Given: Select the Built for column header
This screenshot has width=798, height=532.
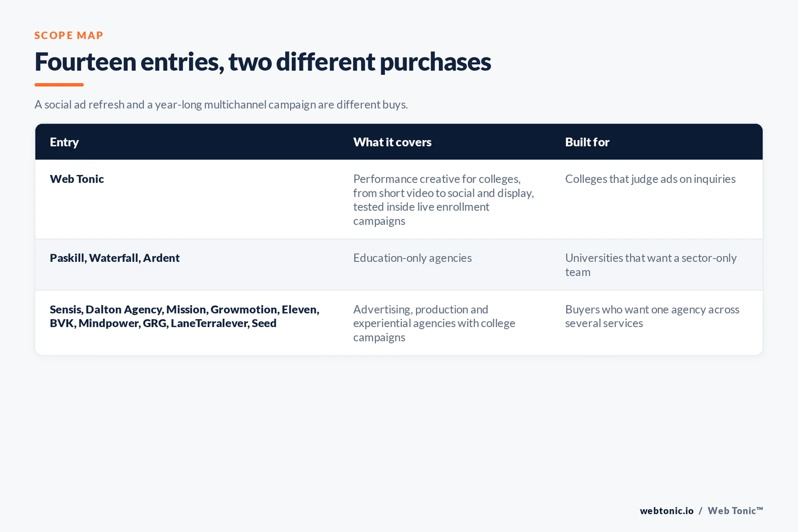Looking at the screenshot, I should coord(587,142).
